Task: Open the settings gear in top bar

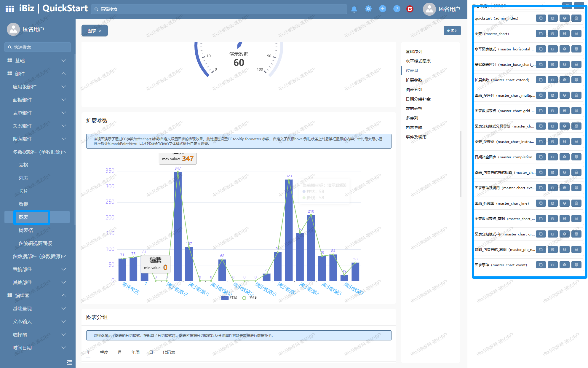Action: tap(368, 9)
